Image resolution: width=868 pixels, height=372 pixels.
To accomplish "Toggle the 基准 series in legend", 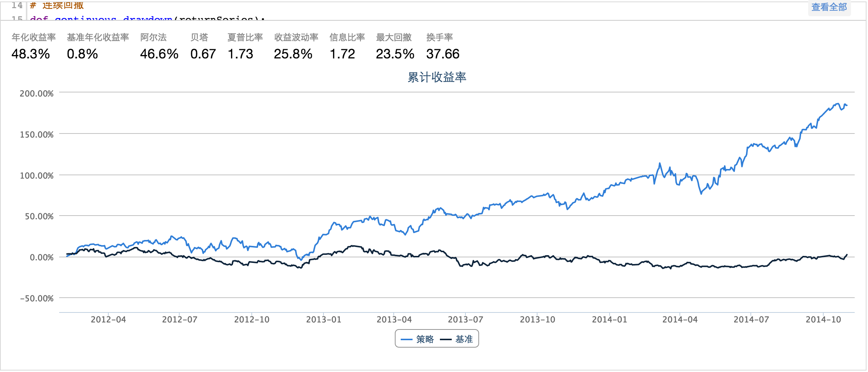I will [464, 339].
